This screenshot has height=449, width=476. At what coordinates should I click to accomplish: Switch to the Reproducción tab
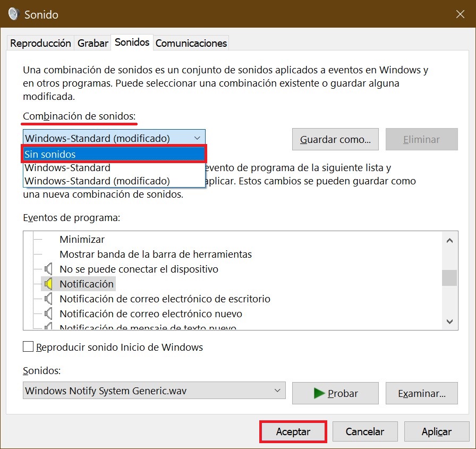(x=40, y=44)
